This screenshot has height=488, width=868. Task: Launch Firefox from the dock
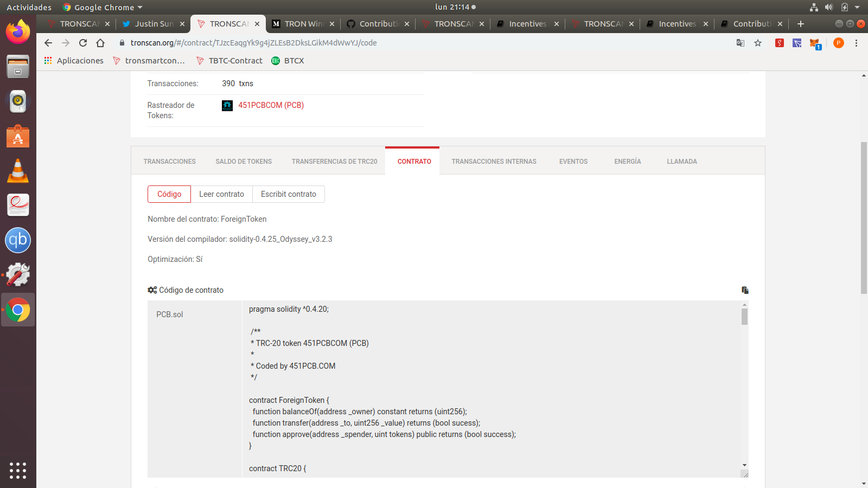pyautogui.click(x=18, y=32)
